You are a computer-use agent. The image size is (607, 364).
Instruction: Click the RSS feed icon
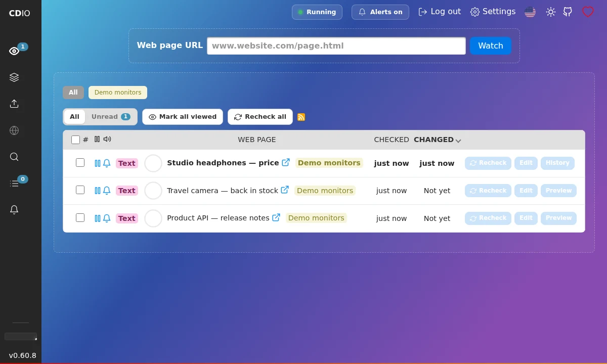coord(301,117)
